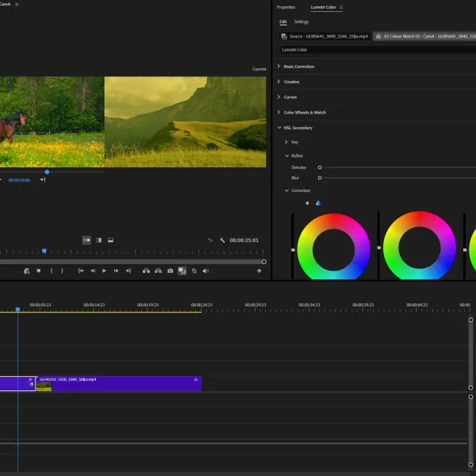Viewport: 476px width, 476px height.
Task: Click the Extract edit icon
Action: tap(158, 271)
